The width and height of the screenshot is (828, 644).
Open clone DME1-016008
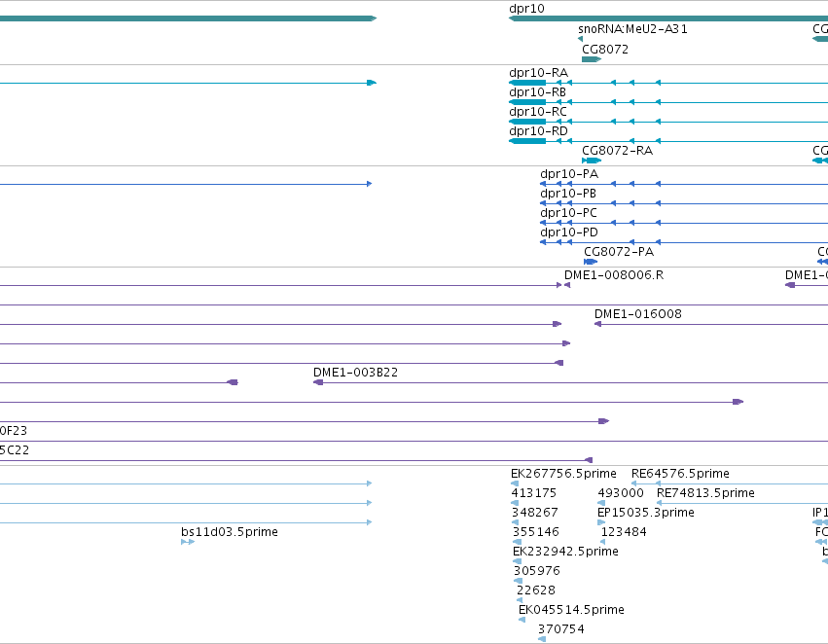point(638,314)
